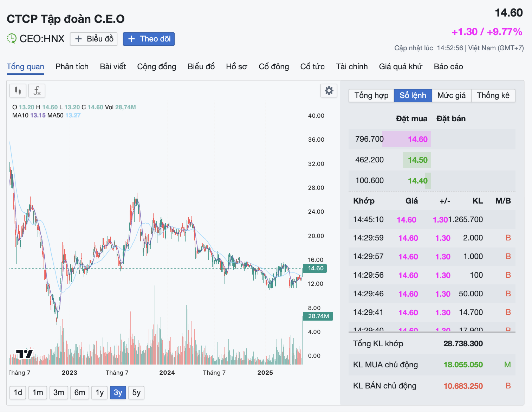
Task: Select the trade row at 14:29:57
Action: point(432,257)
